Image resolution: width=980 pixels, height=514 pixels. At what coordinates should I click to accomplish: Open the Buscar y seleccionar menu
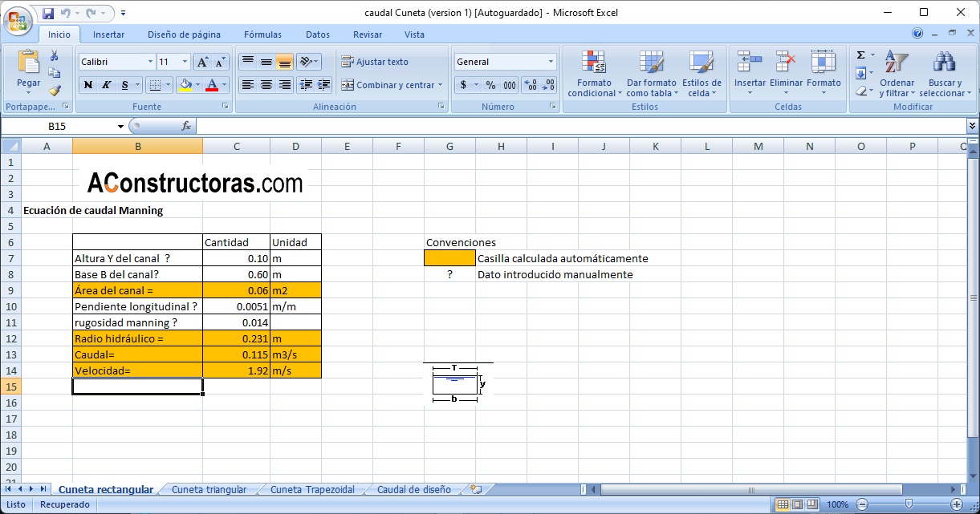pos(945,75)
